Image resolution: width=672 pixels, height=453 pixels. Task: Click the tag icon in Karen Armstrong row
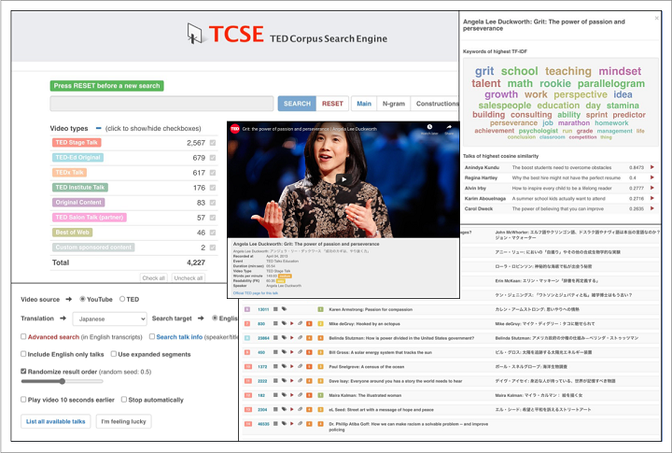coord(284,309)
